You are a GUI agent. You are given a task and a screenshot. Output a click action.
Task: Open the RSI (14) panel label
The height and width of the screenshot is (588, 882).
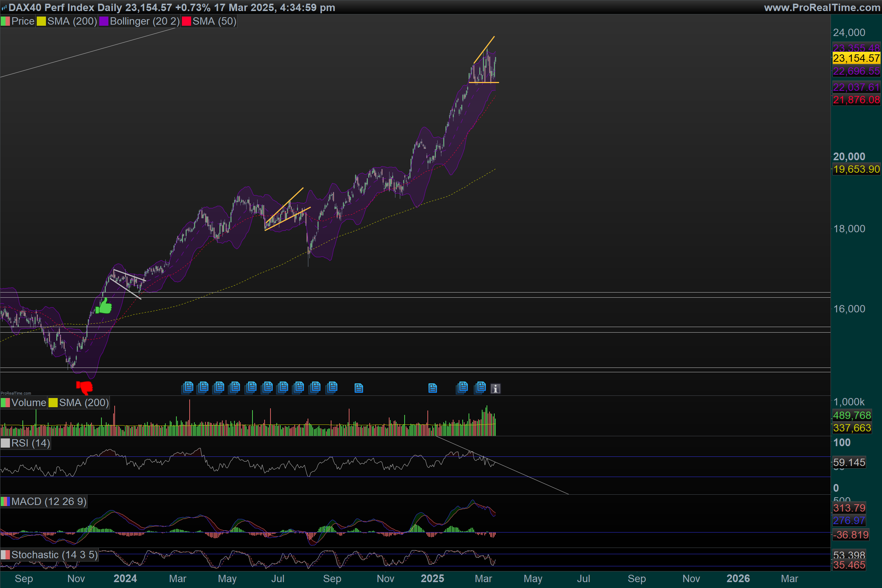pos(31,443)
